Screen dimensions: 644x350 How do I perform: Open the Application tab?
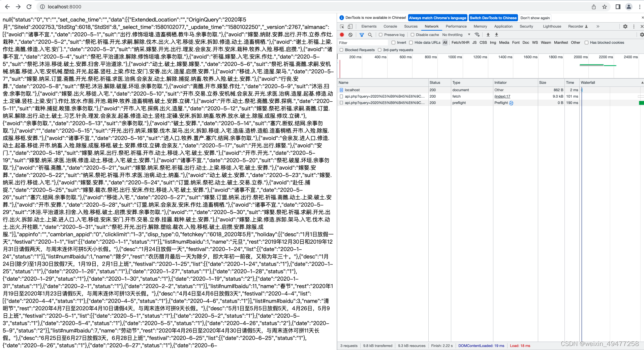[503, 26]
